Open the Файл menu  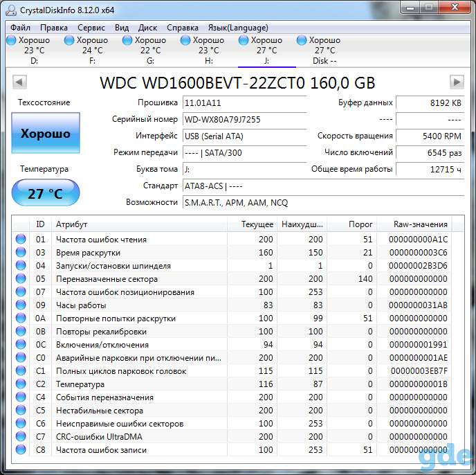(x=20, y=28)
